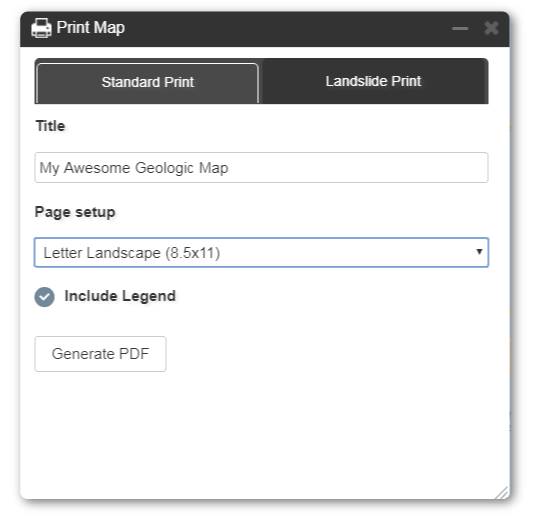Click the Generate PDF button
The height and width of the screenshot is (524, 535).
(x=100, y=354)
